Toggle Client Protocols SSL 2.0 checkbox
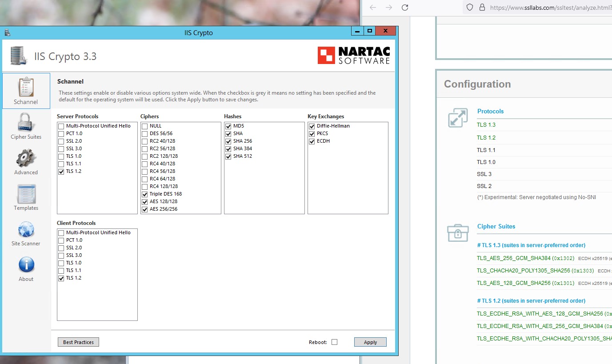Screen dimensions: 612x364 [61, 248]
